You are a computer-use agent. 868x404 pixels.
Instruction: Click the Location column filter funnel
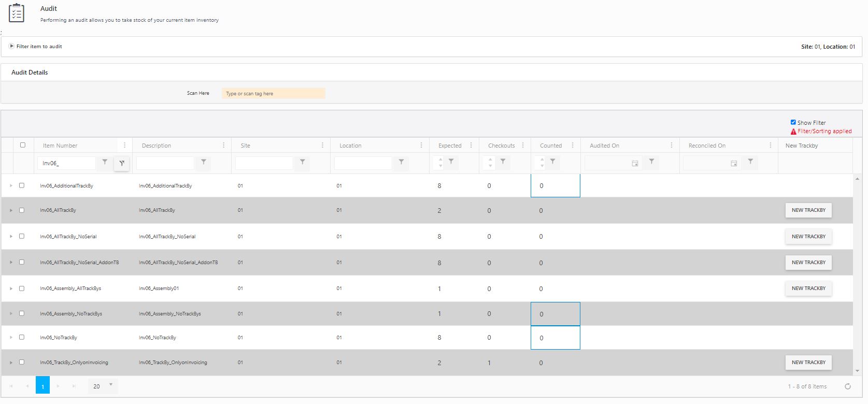coord(401,162)
